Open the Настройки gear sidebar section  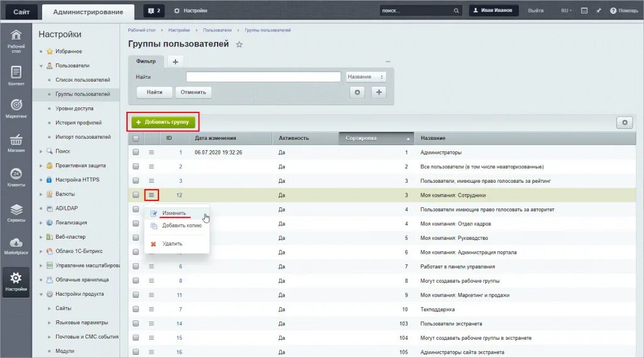click(x=16, y=281)
